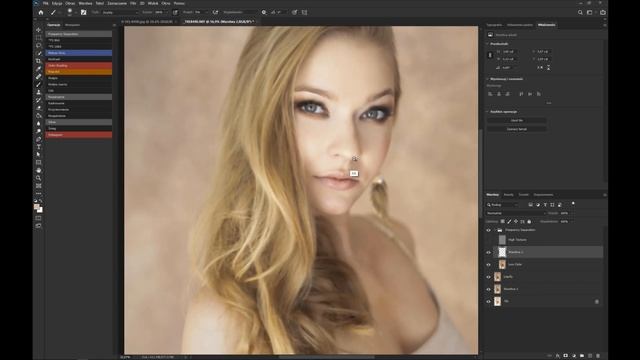Image resolution: width=640 pixels, height=360 pixels.
Task: Select the Crop tool
Action: pos(38,61)
